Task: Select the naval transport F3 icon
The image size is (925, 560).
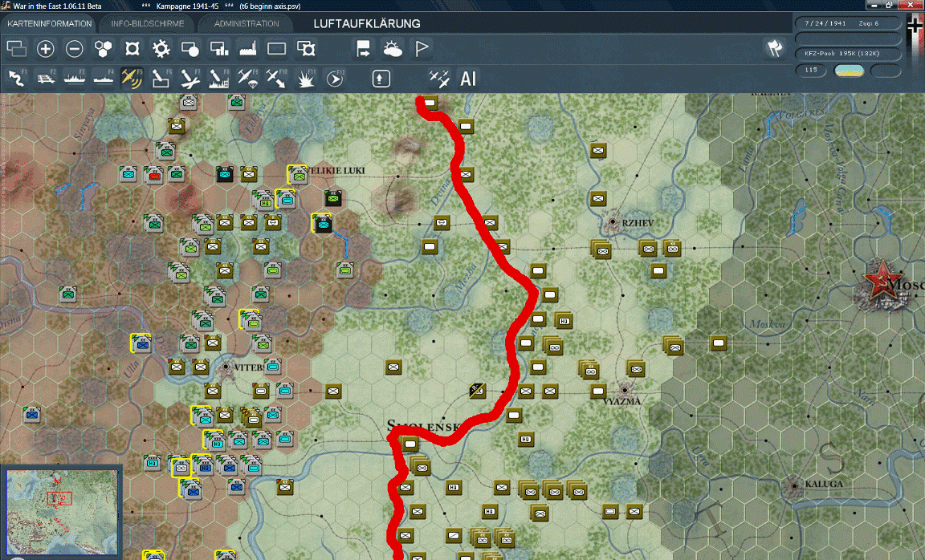Action: (x=74, y=78)
